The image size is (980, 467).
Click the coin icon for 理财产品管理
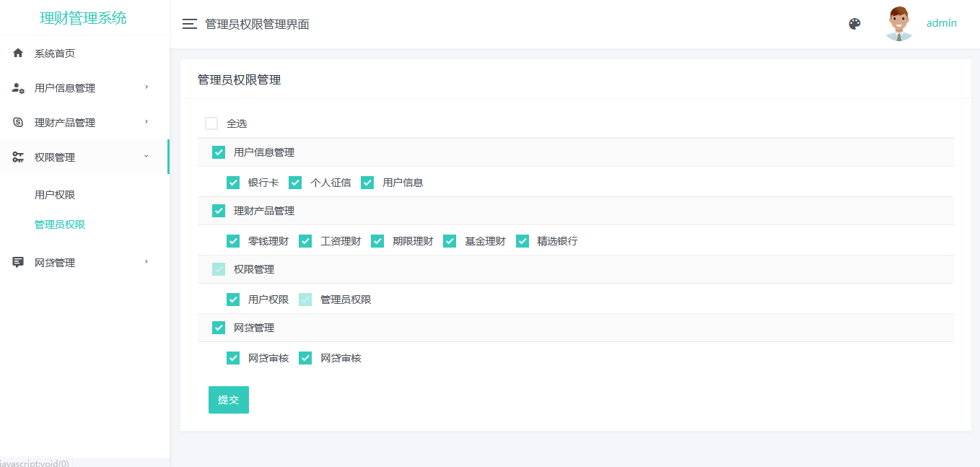pos(18,123)
